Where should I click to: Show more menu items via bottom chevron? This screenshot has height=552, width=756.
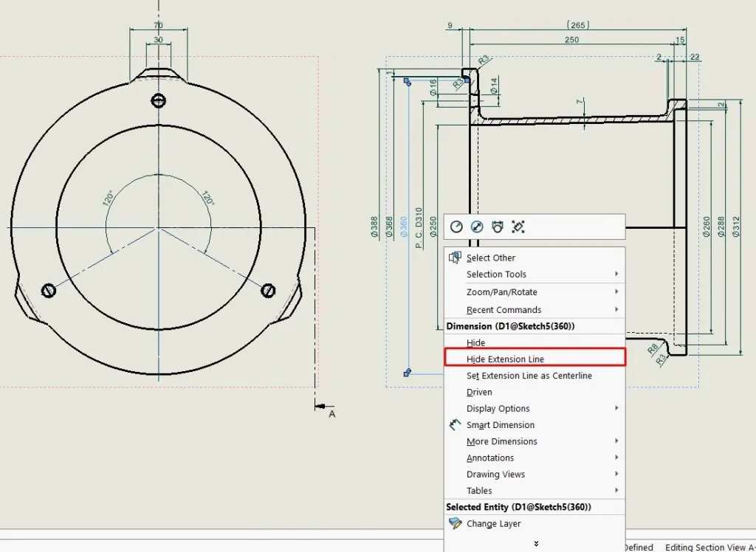pyautogui.click(x=536, y=543)
